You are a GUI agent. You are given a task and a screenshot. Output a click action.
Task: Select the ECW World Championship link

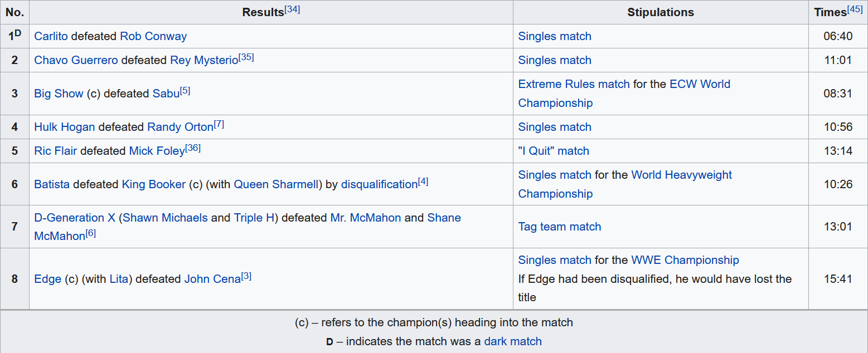pyautogui.click(x=700, y=84)
